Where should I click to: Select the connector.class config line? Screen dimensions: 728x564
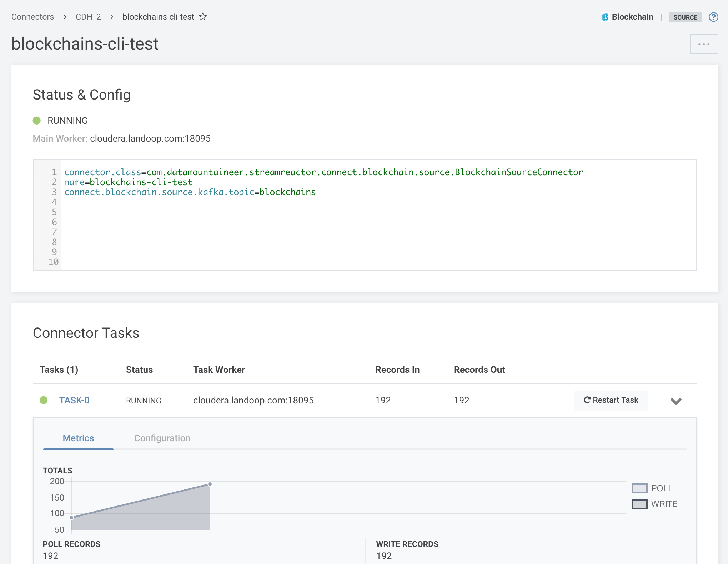click(x=323, y=172)
